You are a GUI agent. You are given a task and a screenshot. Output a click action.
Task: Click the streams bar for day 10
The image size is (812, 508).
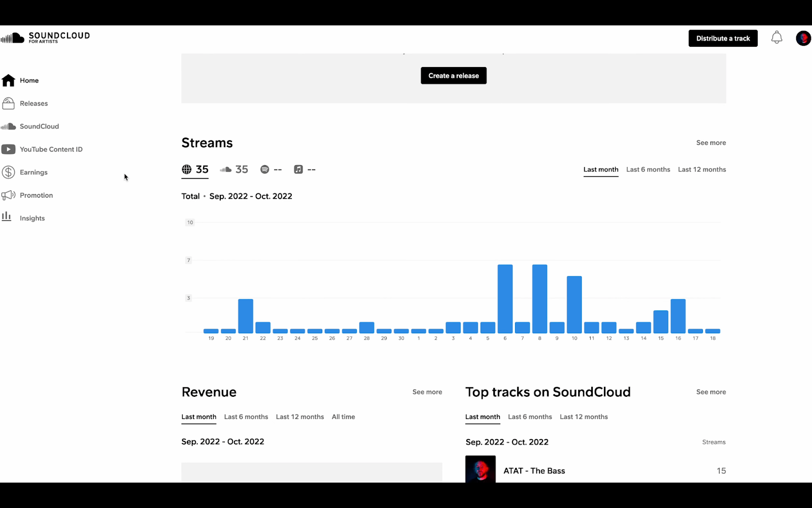(574, 305)
